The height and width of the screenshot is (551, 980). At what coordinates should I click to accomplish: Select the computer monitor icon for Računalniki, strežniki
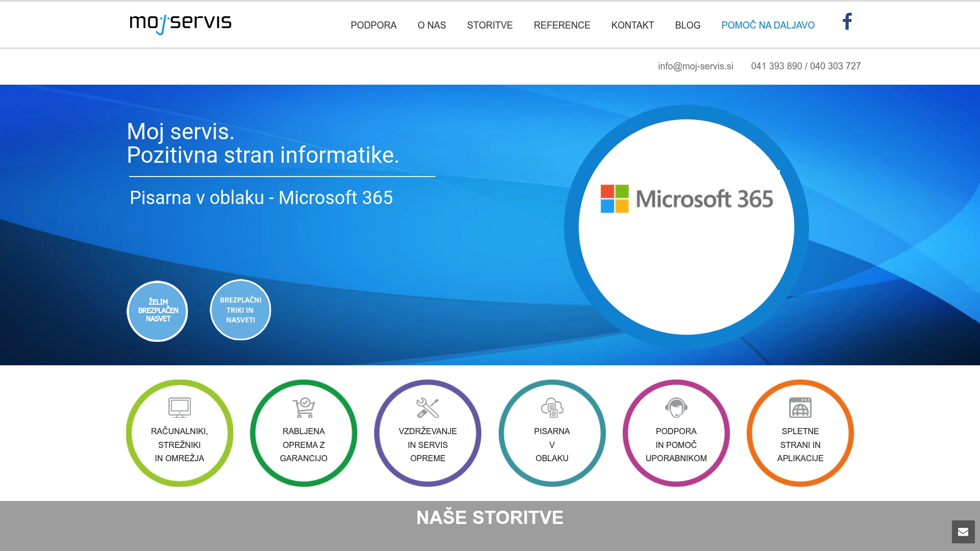pos(180,407)
